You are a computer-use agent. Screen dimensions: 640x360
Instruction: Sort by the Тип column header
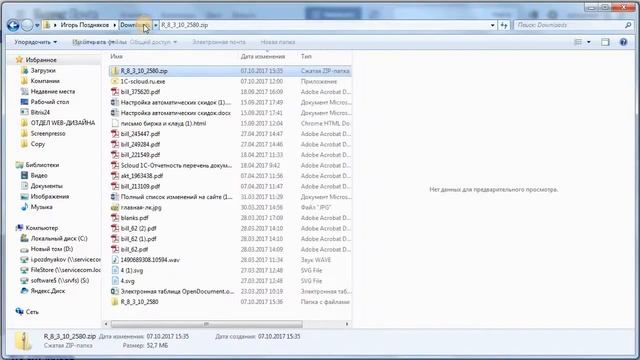(x=306, y=56)
